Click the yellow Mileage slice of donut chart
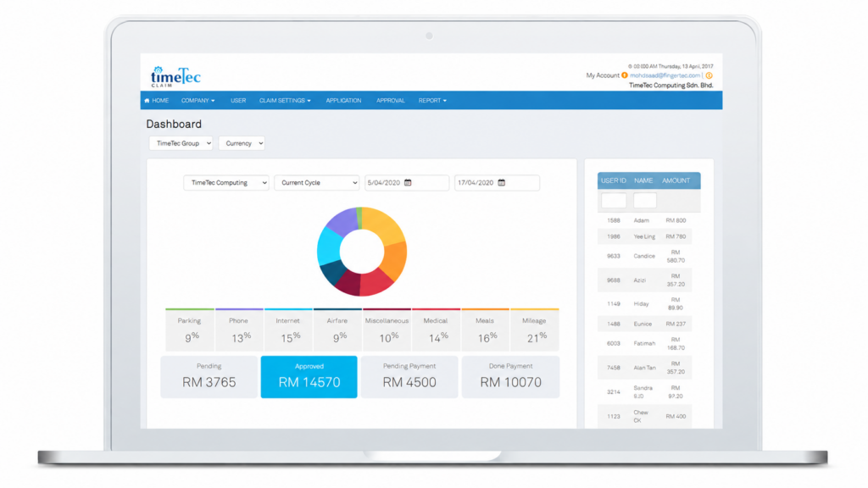 pos(384,225)
